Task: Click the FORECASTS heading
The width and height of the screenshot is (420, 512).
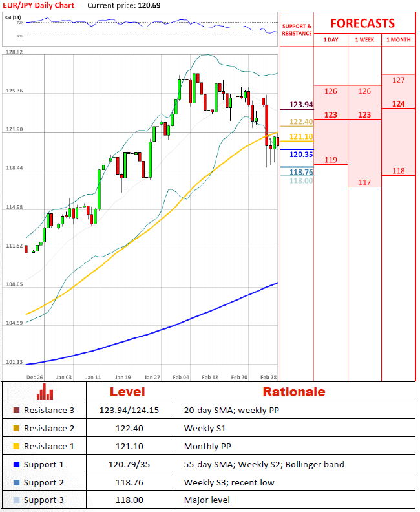Action: click(362, 23)
